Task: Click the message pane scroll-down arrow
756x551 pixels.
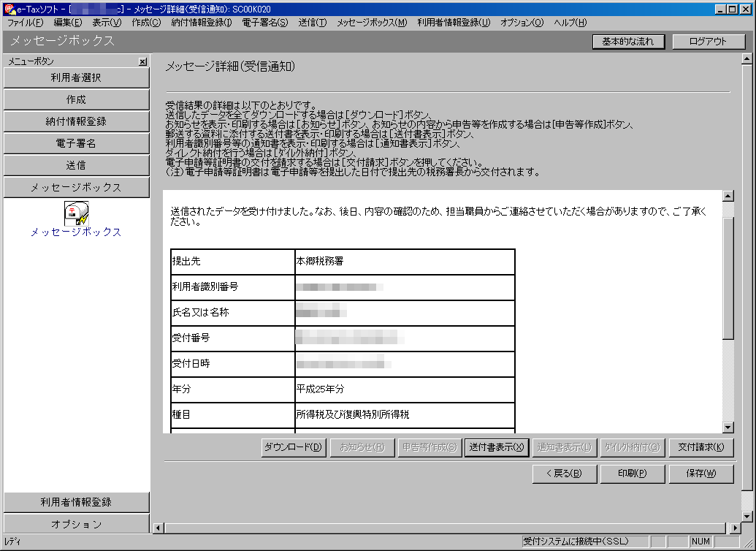Action: [x=728, y=427]
